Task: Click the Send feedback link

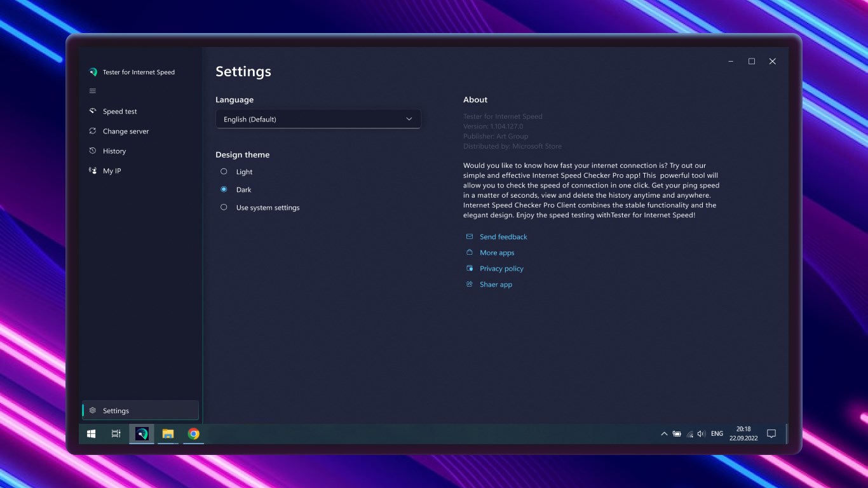Action: (503, 236)
